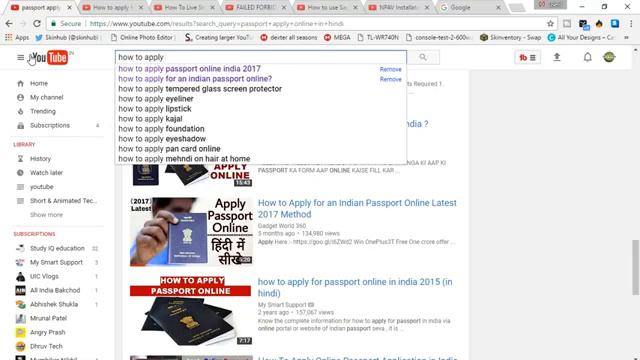Image resolution: width=640 pixels, height=360 pixels.
Task: Click the search box with how to apply
Action: (x=261, y=57)
